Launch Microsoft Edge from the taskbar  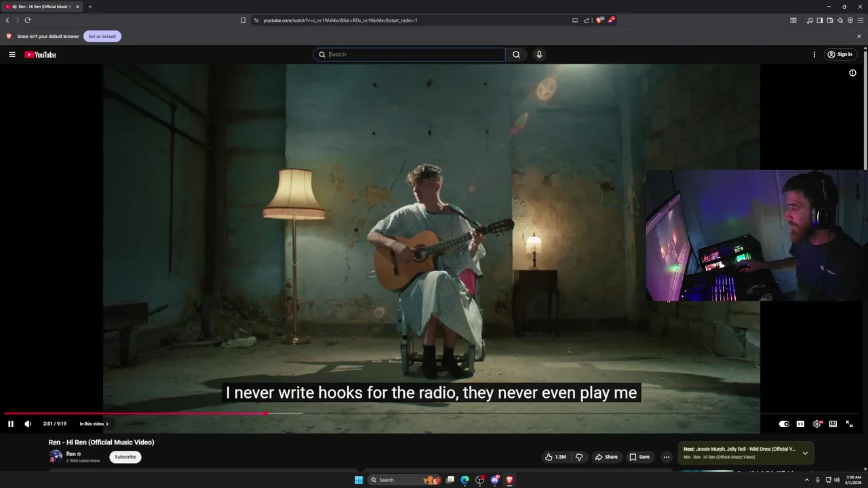point(465,480)
